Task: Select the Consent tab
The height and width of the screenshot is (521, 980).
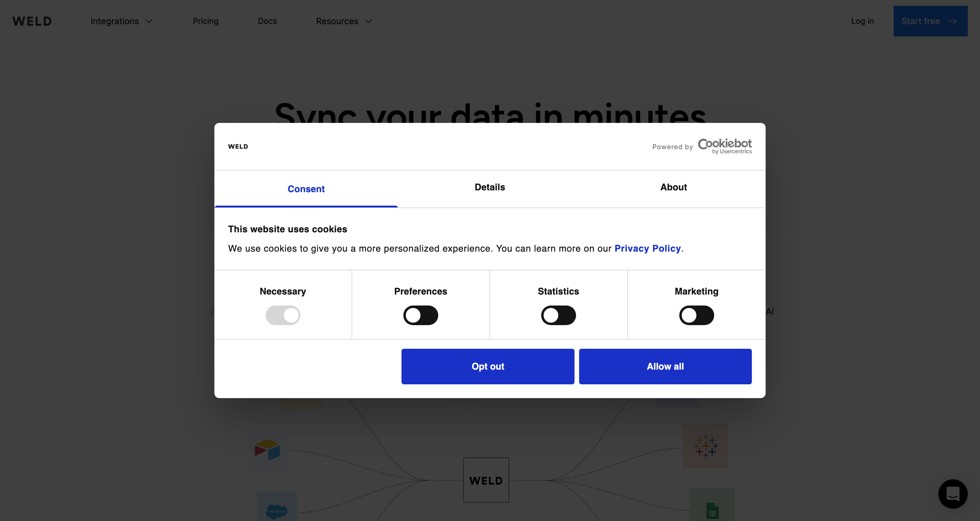Action: (306, 189)
